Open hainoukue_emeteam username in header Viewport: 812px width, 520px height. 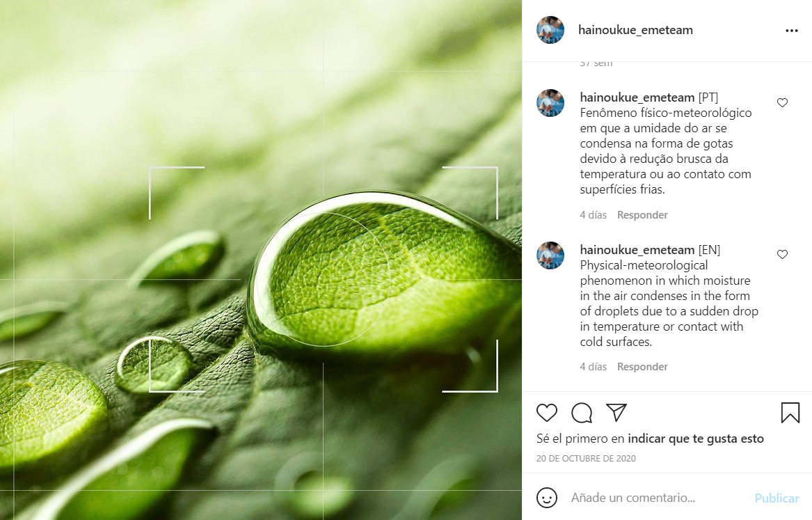click(635, 30)
